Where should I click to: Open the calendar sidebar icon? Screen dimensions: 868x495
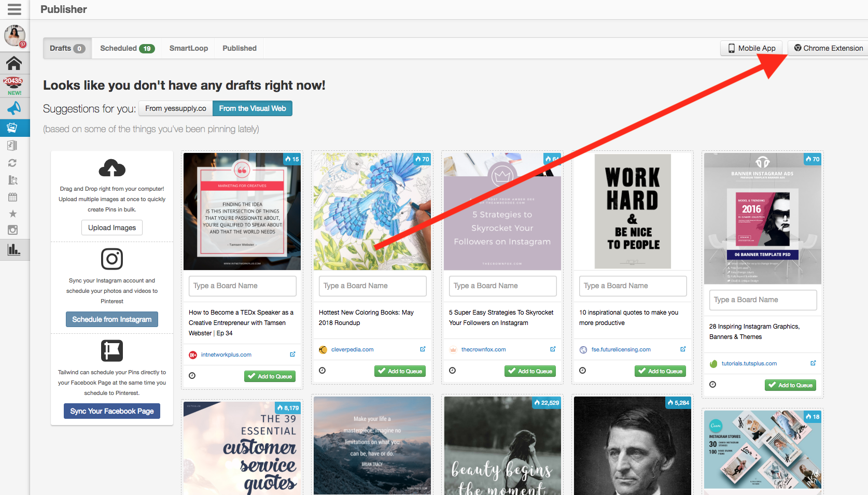(12, 197)
